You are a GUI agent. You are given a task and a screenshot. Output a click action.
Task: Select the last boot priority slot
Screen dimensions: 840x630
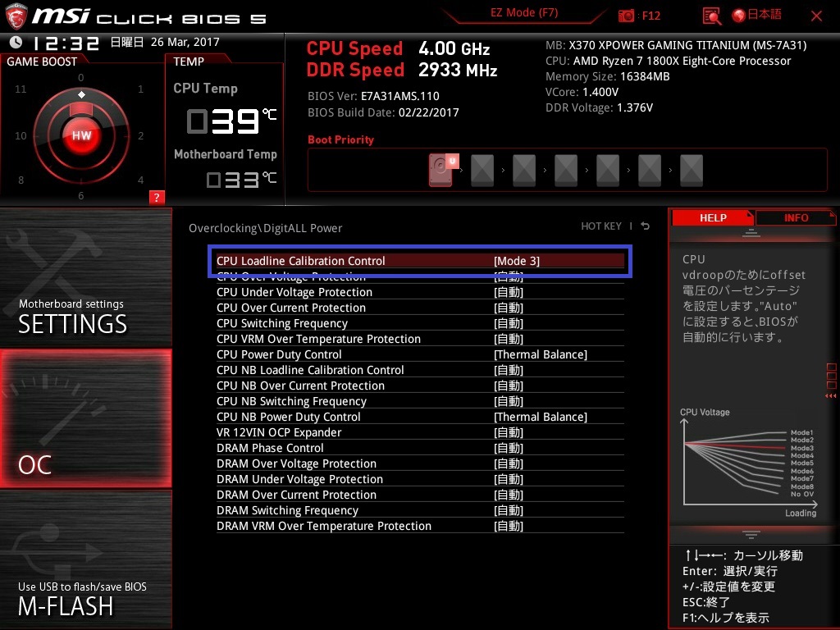pyautogui.click(x=691, y=170)
